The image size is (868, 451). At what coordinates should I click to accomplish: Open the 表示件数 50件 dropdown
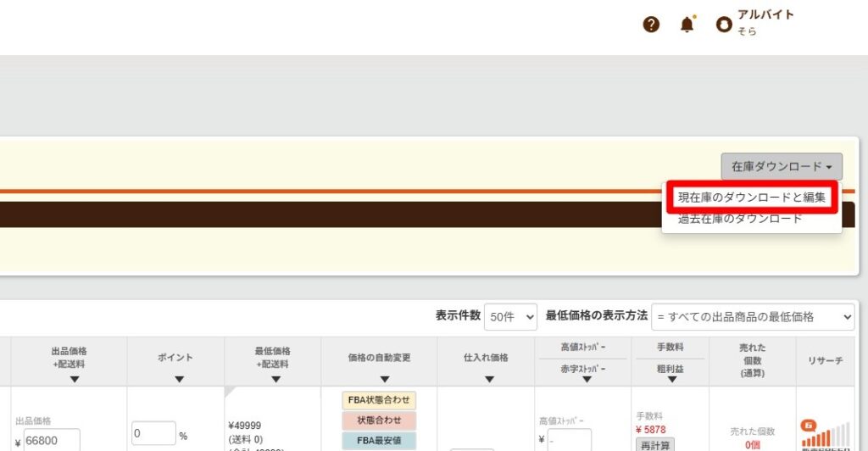(510, 316)
